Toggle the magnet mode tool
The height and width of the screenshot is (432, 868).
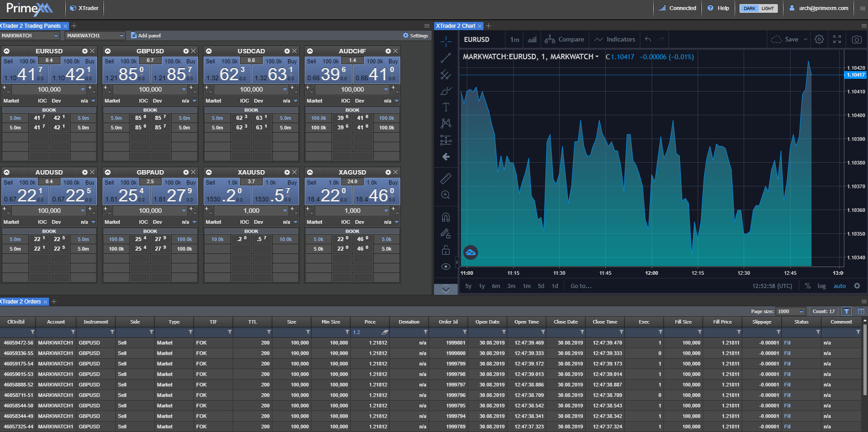(x=446, y=217)
